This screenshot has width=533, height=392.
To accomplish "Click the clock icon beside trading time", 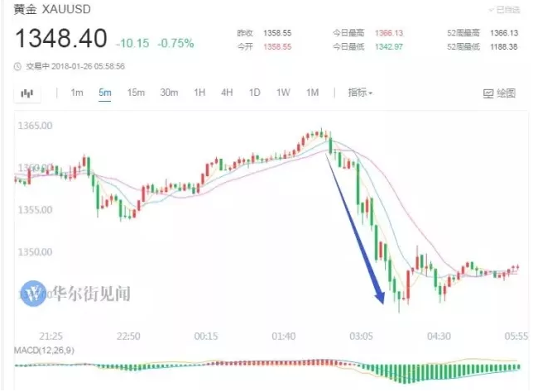I will click(x=19, y=66).
